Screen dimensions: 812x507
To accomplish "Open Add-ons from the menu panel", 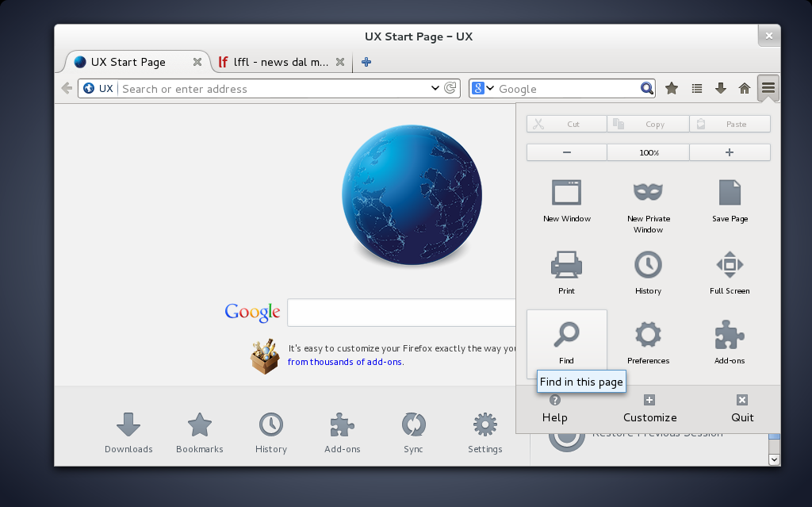I will tap(730, 342).
